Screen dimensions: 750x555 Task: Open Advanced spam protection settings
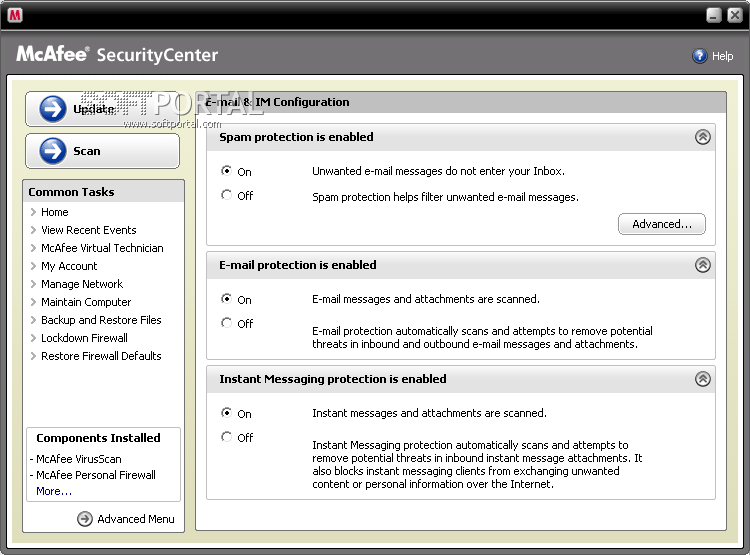coord(662,224)
